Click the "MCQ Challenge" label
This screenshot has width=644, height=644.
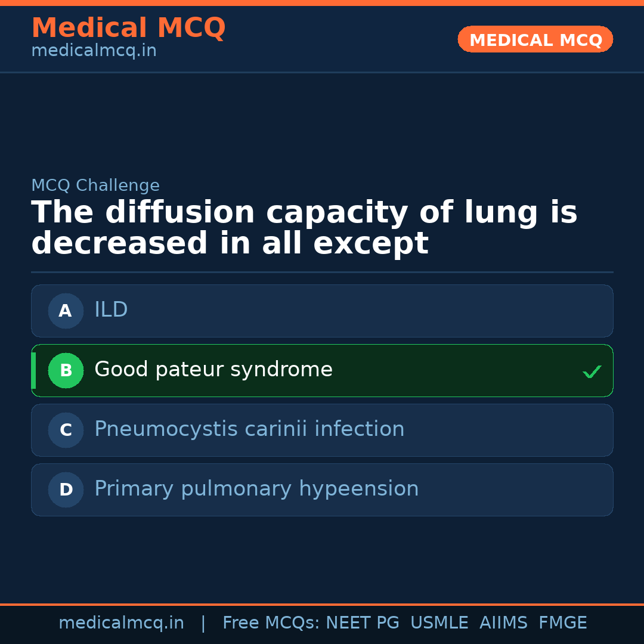click(95, 185)
